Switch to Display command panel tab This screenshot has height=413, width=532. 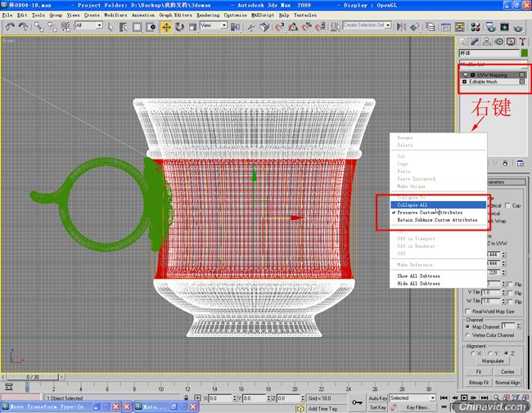tap(511, 42)
